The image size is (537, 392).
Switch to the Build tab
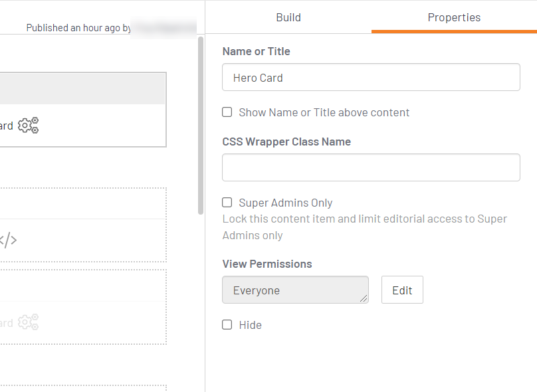[x=288, y=17]
